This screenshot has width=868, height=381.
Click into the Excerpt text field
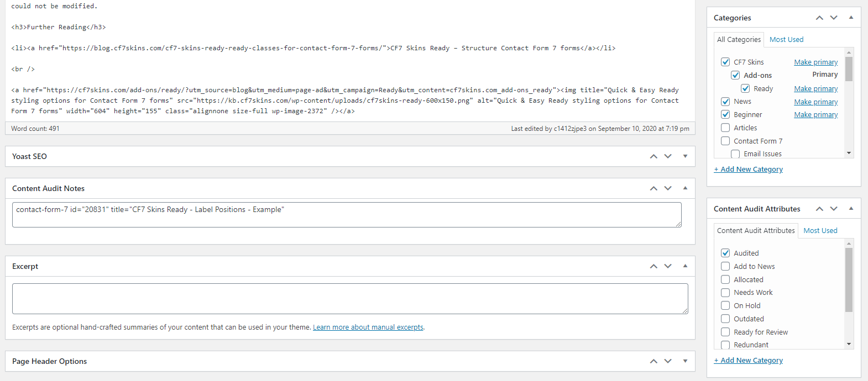[350, 299]
